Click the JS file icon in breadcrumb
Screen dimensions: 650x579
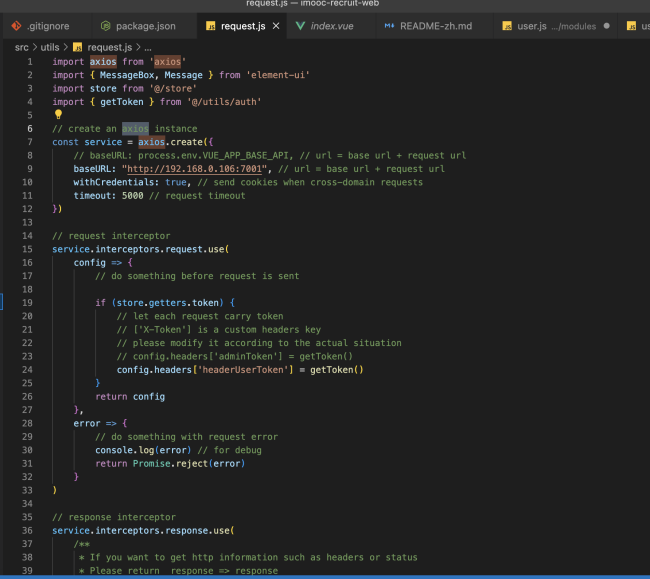(77, 47)
